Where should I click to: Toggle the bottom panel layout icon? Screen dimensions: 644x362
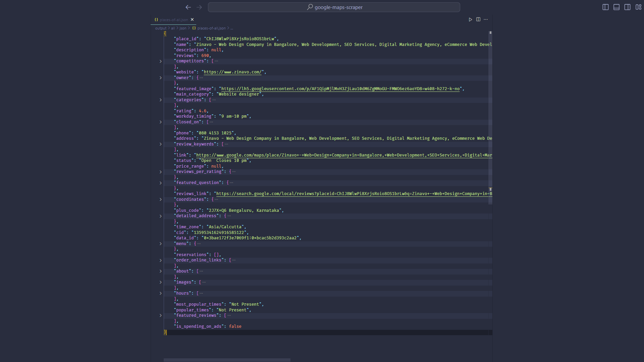616,7
